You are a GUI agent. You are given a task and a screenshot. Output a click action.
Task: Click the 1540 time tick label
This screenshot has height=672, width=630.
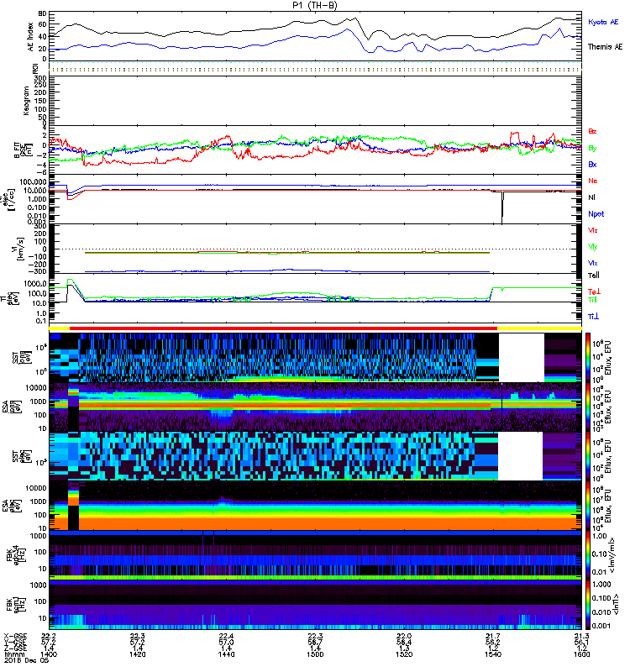[x=493, y=654]
